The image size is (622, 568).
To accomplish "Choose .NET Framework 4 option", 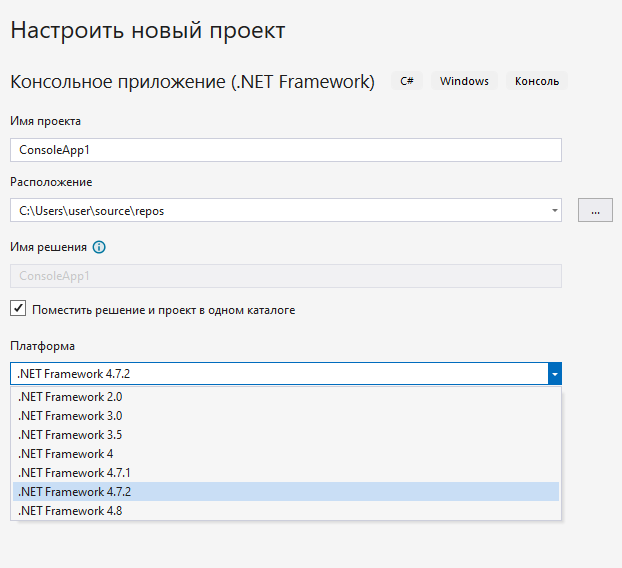I will pyautogui.click(x=286, y=454).
